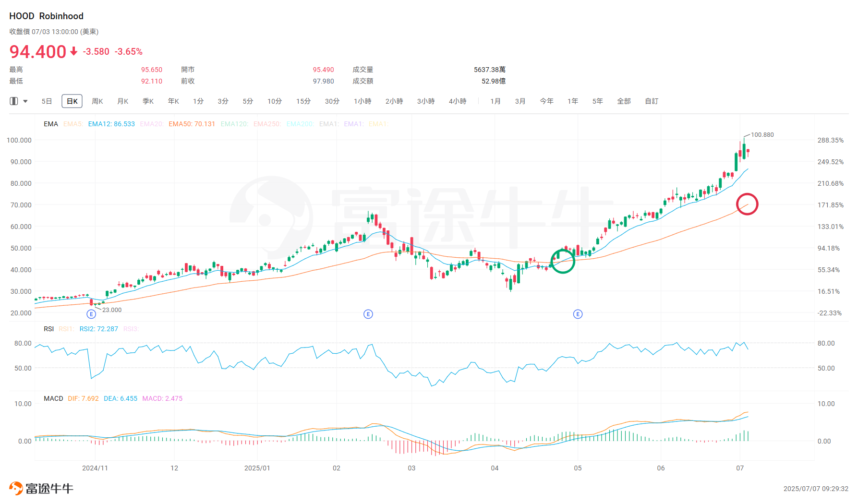Image resolution: width=858 pixels, height=504 pixels.
Task: Click the red down arrow beside price
Action: point(74,51)
